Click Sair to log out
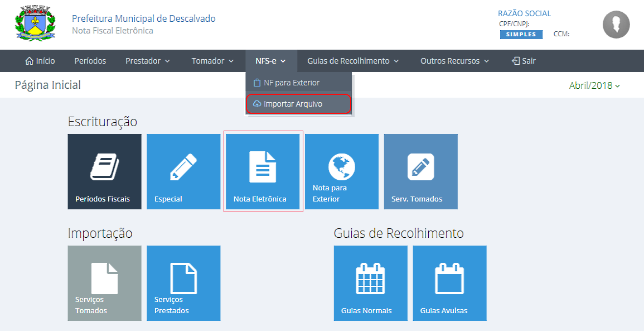Screen dimensions: 644x331 [x=524, y=61]
